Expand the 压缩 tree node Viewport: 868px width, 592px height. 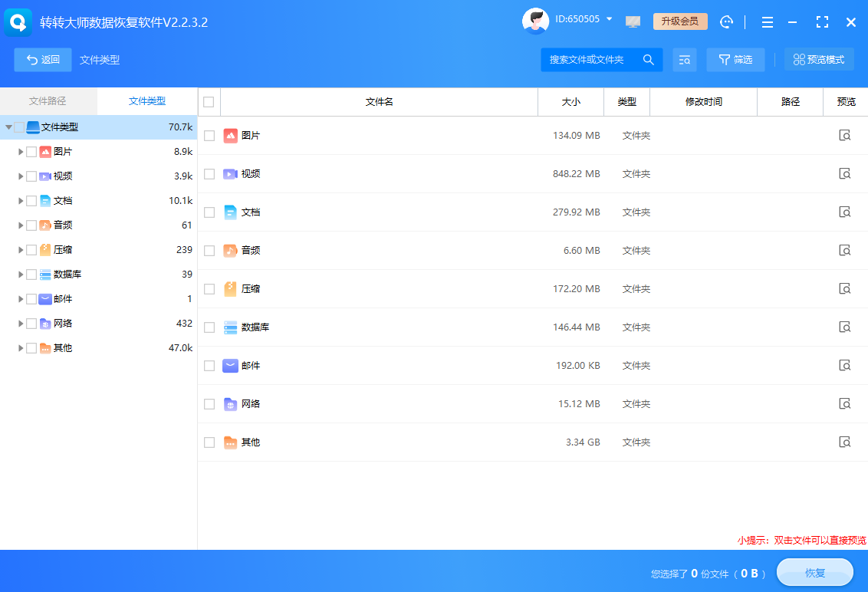[x=21, y=250]
